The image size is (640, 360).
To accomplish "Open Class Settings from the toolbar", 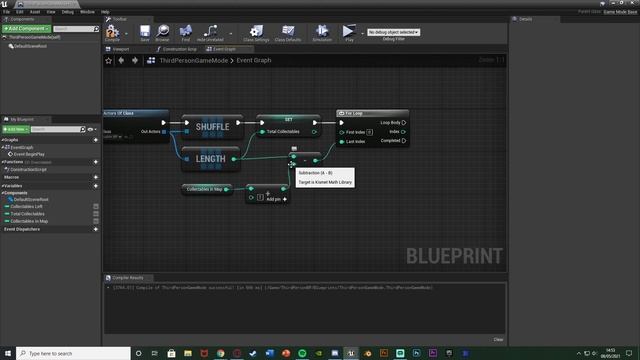I will click(x=256, y=33).
